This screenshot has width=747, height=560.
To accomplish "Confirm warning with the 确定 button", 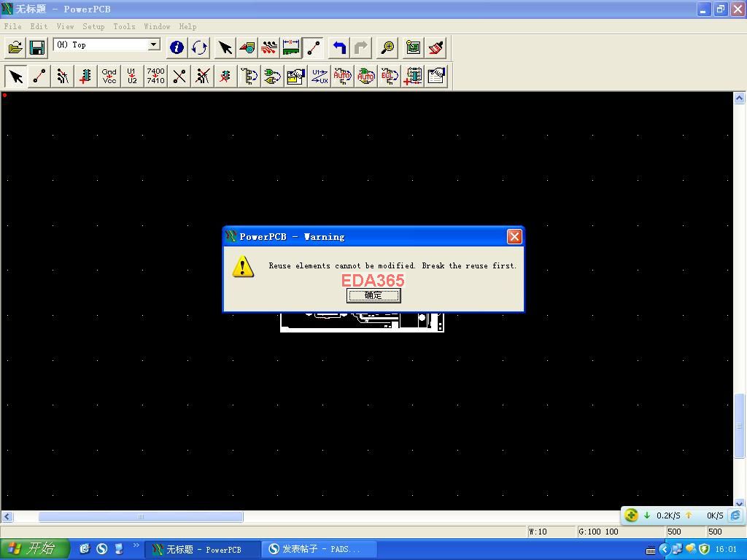I will 373,296.
